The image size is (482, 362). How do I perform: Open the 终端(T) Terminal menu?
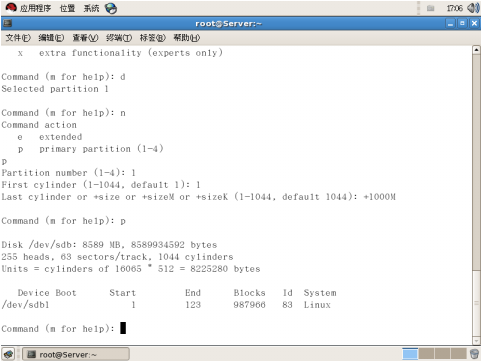coord(119,38)
